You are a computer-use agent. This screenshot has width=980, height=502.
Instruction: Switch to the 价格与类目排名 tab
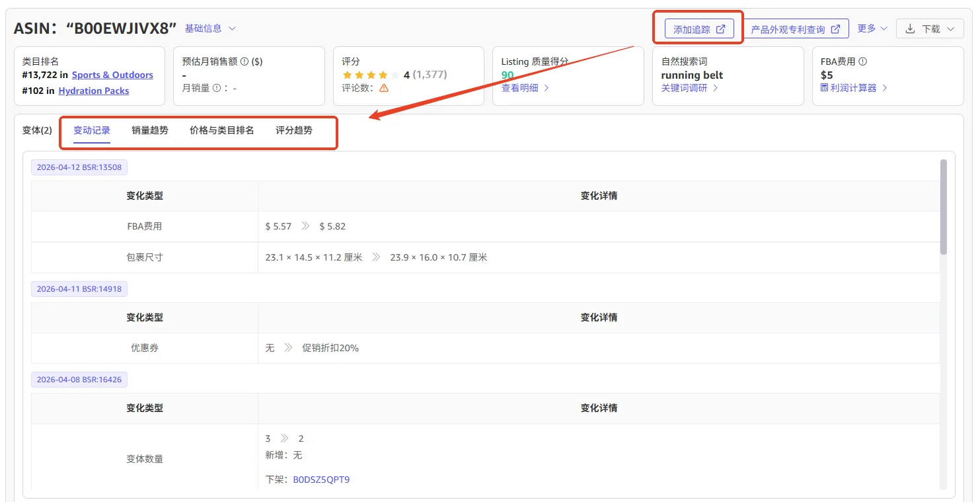tap(222, 130)
